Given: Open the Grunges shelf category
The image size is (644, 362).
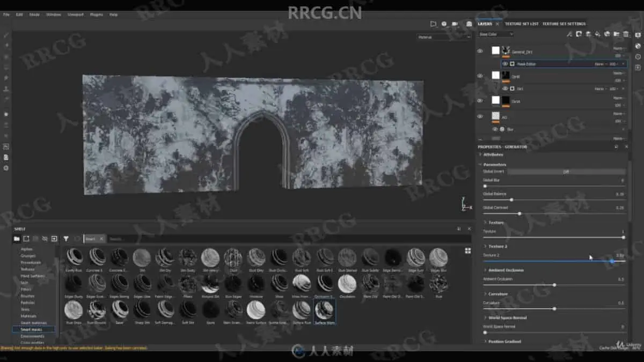Looking at the screenshot, I should point(28,256).
